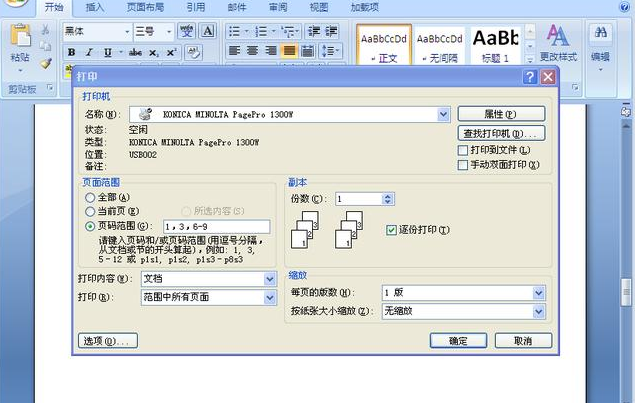Align text left in the ribbon
This screenshot has height=403, width=635.
[x=234, y=51]
